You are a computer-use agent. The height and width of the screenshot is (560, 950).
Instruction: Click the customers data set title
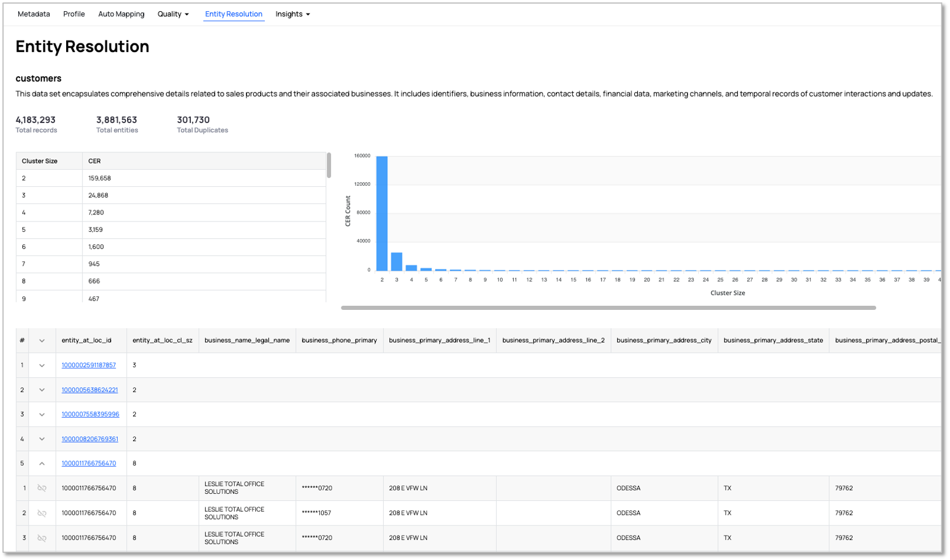tap(39, 78)
